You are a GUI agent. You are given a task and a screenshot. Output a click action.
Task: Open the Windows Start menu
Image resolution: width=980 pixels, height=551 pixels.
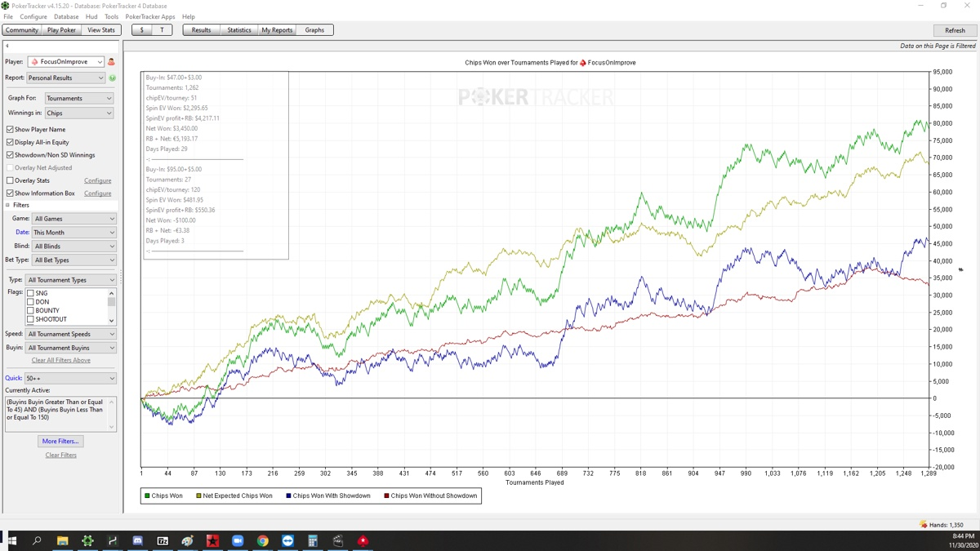[x=12, y=540]
